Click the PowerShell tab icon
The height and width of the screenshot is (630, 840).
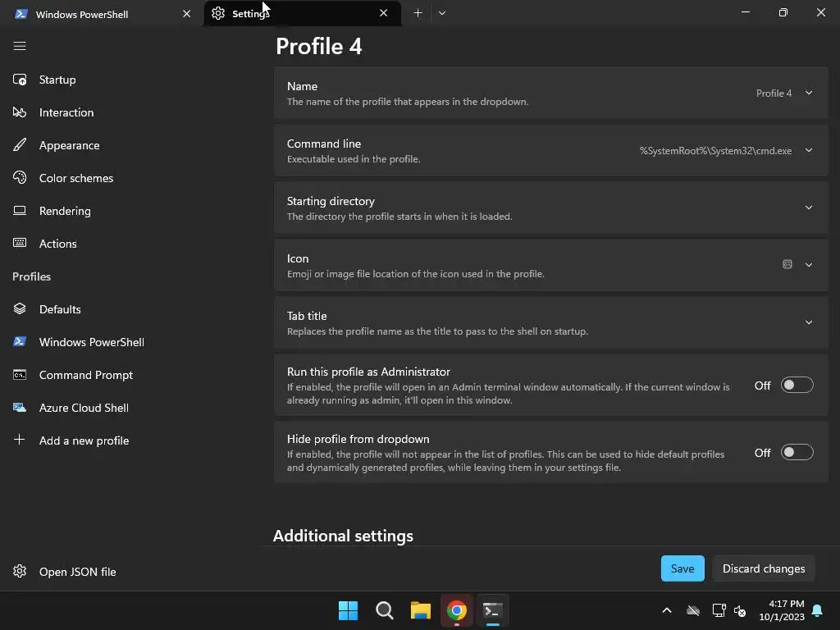[x=21, y=14]
